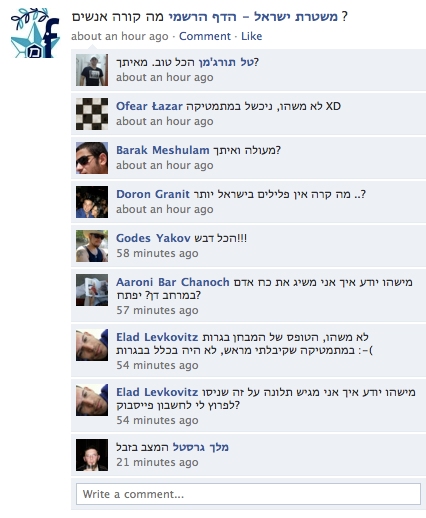Open Godes Yakov's profile name
The image size is (426, 518).
tap(153, 238)
